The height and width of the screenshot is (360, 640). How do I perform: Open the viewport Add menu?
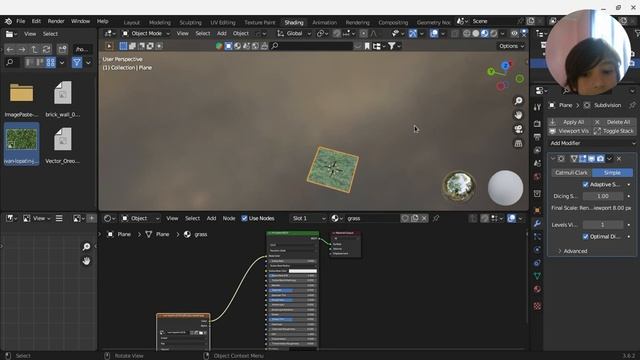[222, 33]
